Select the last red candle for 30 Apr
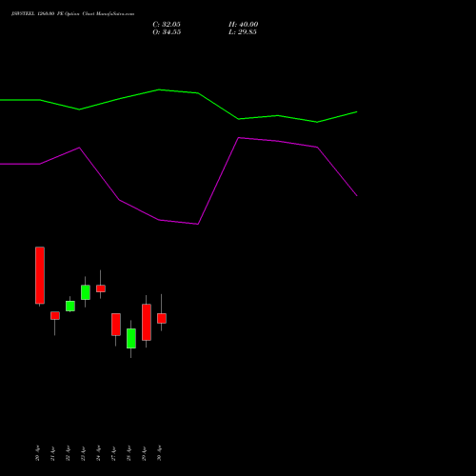 [162, 318]
